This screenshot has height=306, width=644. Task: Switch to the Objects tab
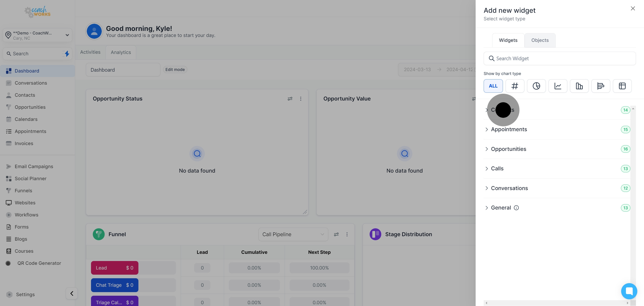[x=540, y=40]
